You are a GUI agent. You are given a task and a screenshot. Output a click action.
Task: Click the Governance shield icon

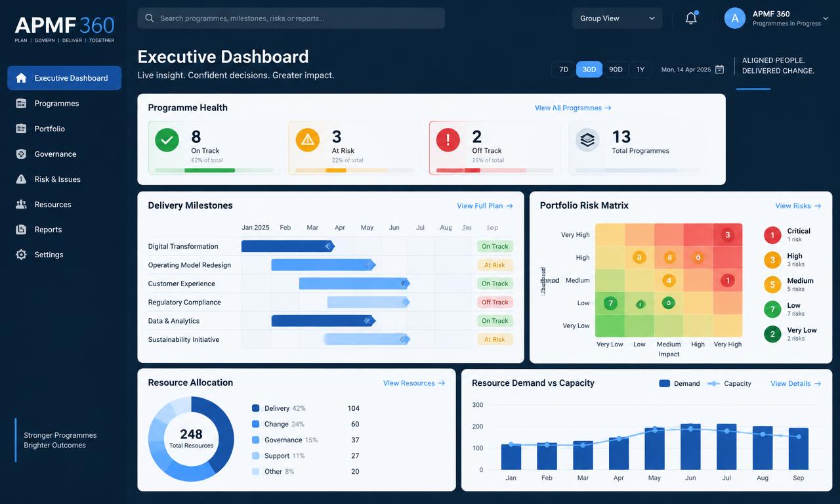[21, 154]
